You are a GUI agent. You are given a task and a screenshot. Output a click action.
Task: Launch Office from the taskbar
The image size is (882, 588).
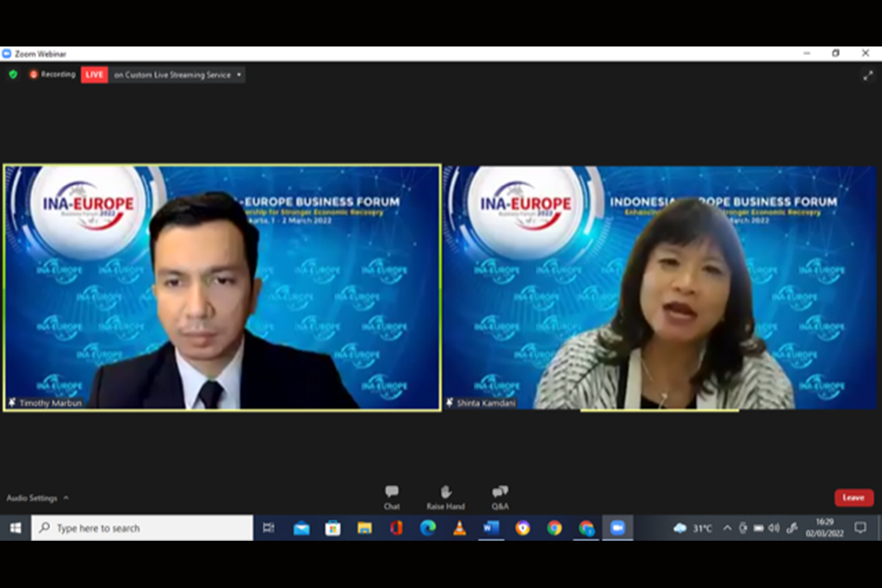(396, 528)
